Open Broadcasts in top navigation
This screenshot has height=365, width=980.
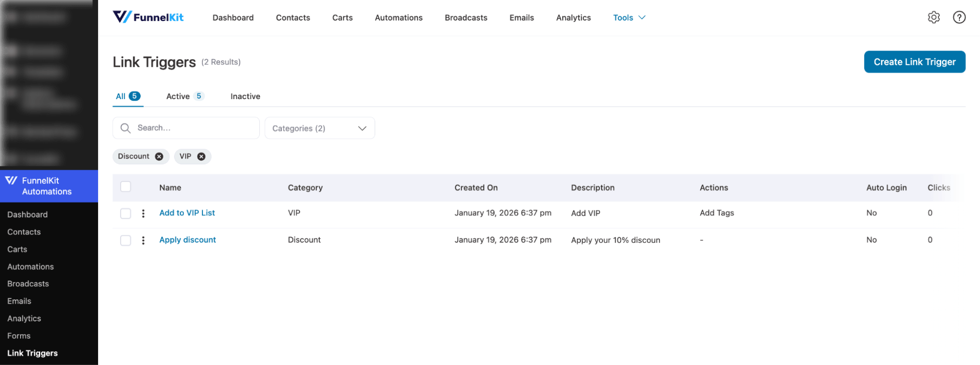point(466,18)
